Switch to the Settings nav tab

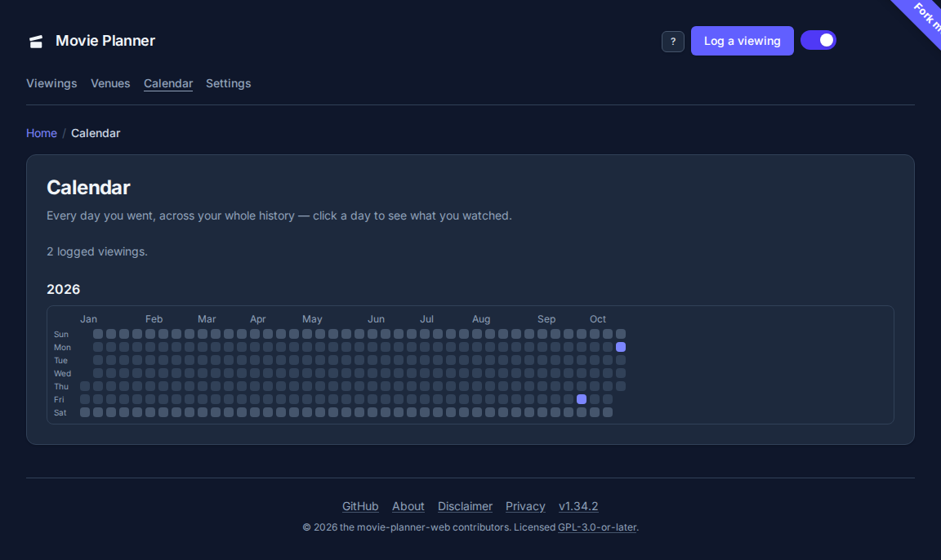pos(228,83)
